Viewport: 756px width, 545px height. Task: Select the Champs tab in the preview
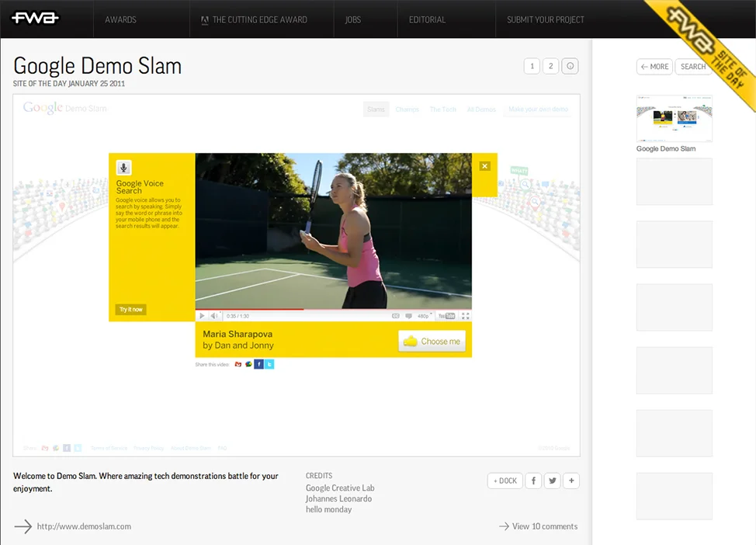pos(407,109)
